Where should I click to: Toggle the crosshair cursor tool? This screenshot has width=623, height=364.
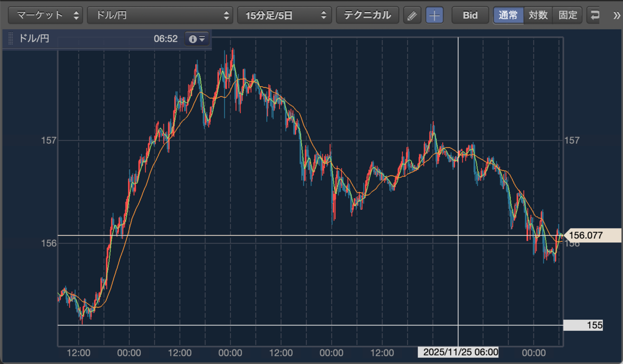click(x=435, y=15)
